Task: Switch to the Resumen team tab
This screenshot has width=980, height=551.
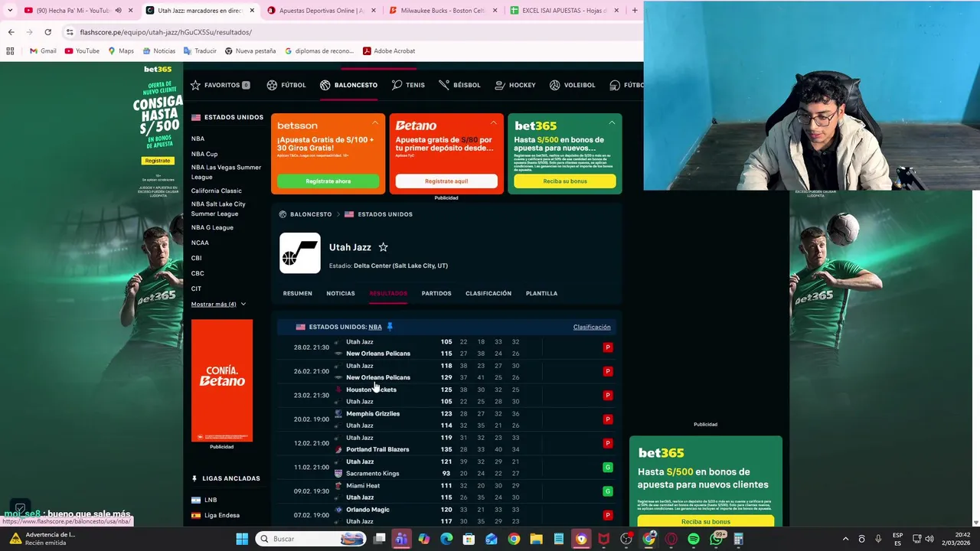Action: point(297,293)
